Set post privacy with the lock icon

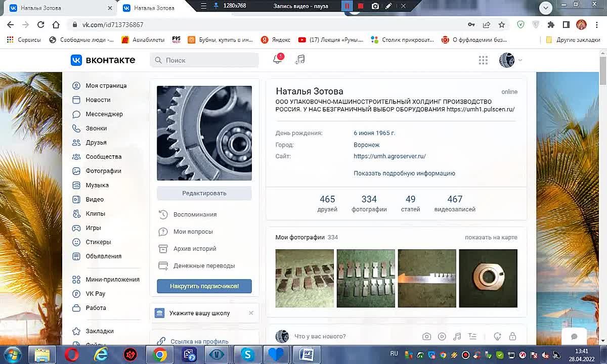[512, 336]
